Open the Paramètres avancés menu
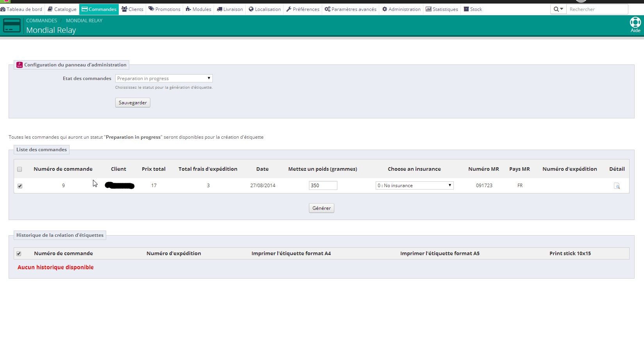The height and width of the screenshot is (338, 644). (351, 9)
